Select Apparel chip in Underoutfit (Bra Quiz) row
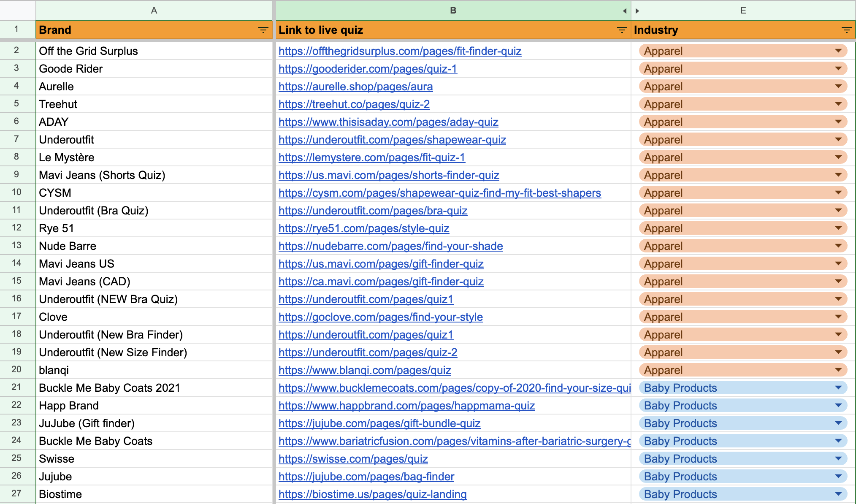 click(x=743, y=211)
